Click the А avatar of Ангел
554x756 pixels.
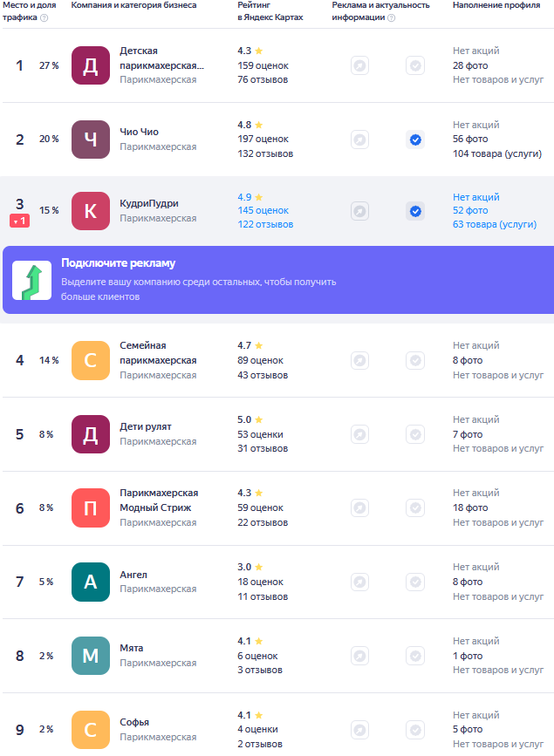[91, 582]
